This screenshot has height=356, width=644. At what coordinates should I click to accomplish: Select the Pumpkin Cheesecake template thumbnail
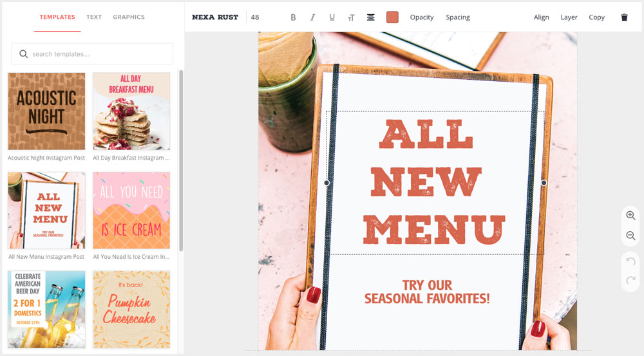tap(131, 310)
